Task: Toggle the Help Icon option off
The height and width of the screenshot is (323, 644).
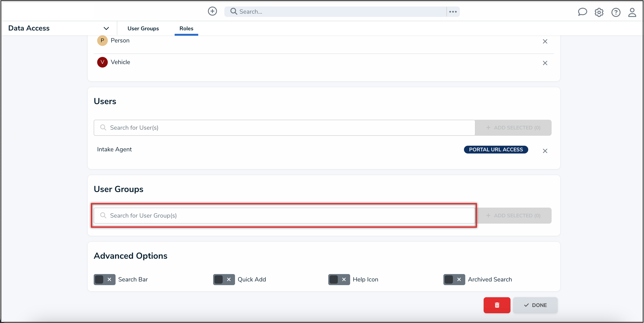Action: (339, 279)
